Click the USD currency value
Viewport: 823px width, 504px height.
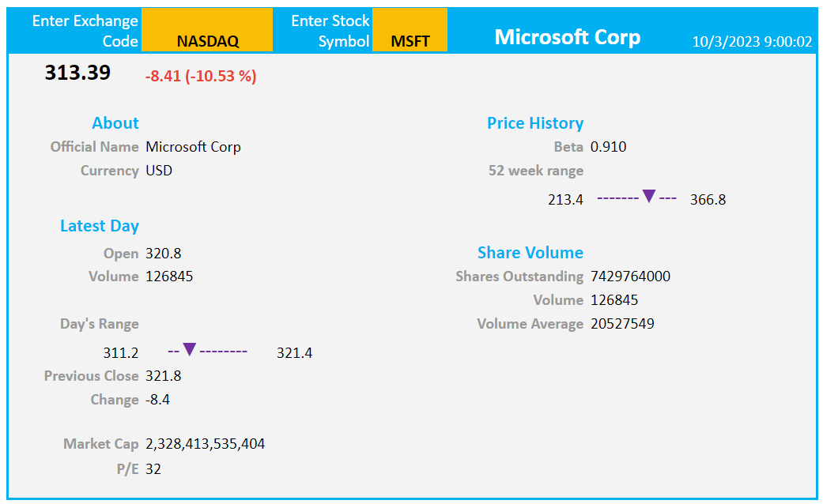pos(159,171)
